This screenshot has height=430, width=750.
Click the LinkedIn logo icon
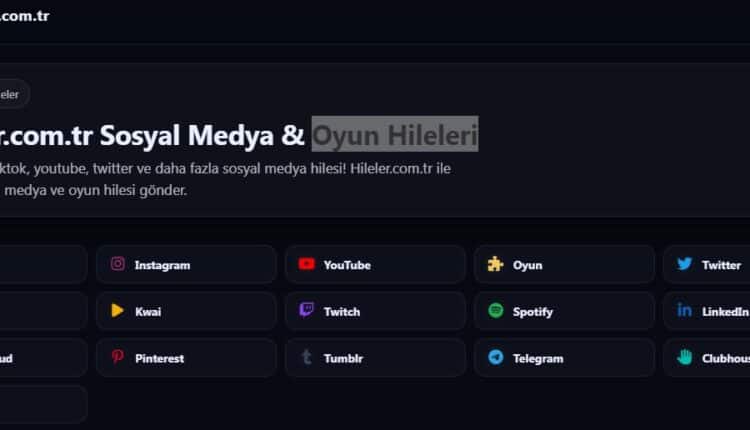[684, 311]
